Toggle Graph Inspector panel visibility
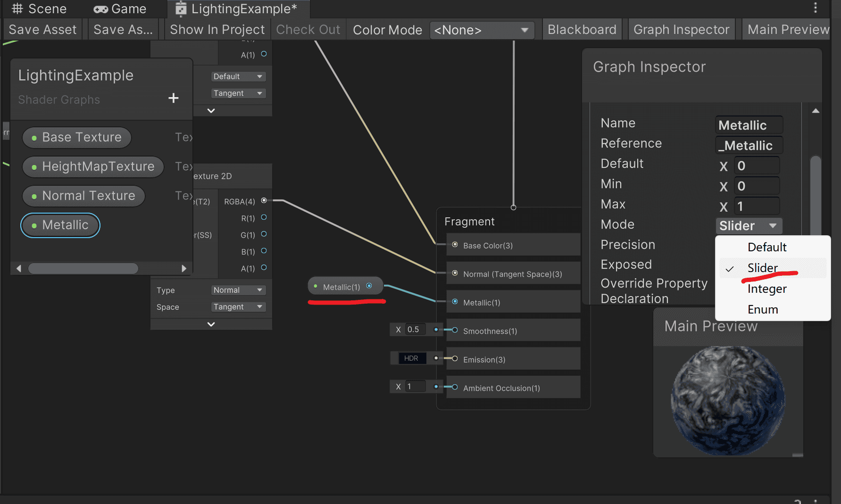The height and width of the screenshot is (504, 841). tap(681, 30)
